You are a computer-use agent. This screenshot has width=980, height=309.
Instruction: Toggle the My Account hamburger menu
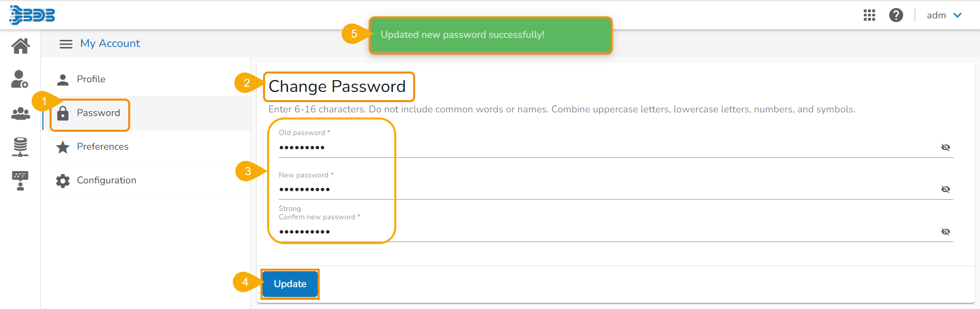point(66,44)
